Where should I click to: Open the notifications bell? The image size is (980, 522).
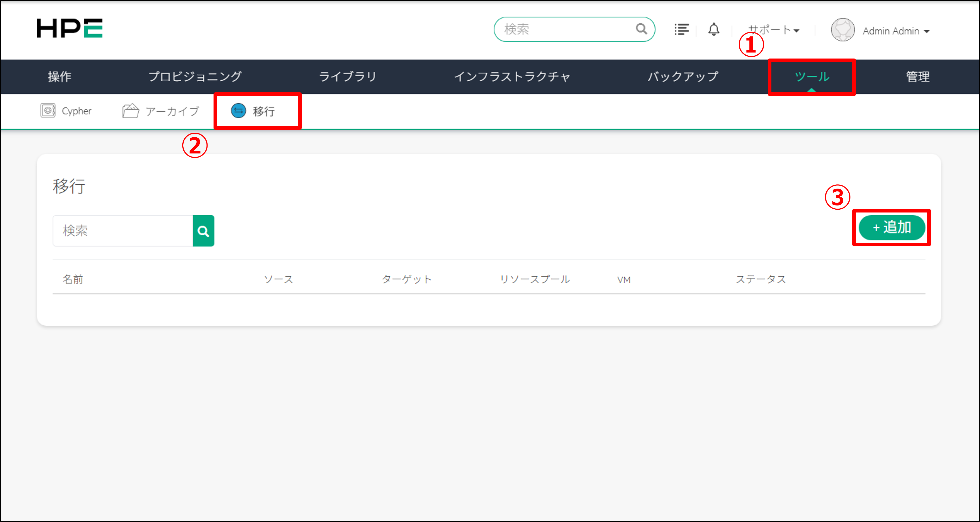714,30
